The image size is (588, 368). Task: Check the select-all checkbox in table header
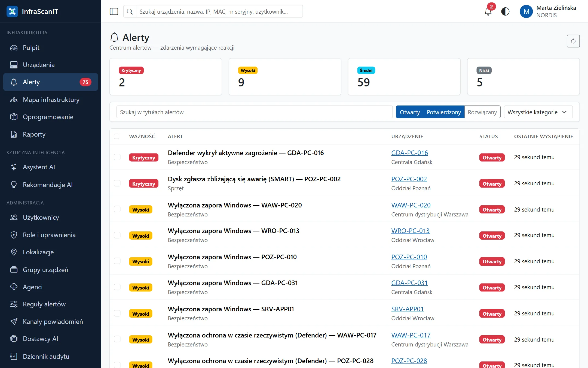[x=117, y=136]
